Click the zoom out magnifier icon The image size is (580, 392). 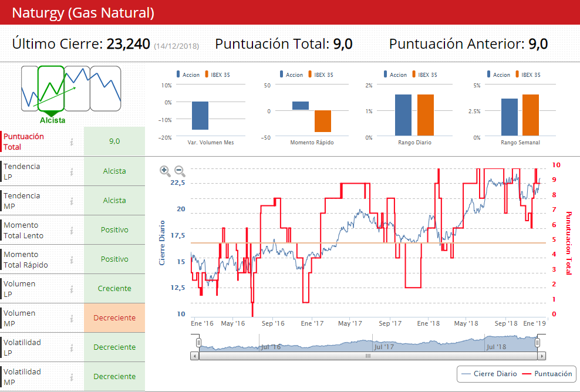pos(180,171)
